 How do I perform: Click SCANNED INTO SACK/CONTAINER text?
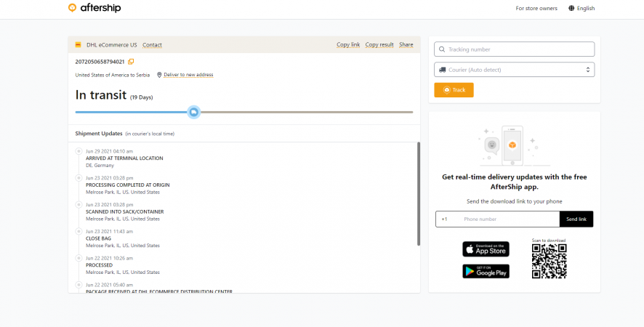125,211
